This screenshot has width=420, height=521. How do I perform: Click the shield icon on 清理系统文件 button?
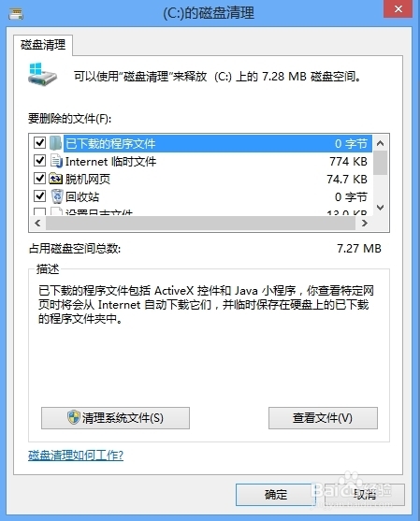click(74, 417)
